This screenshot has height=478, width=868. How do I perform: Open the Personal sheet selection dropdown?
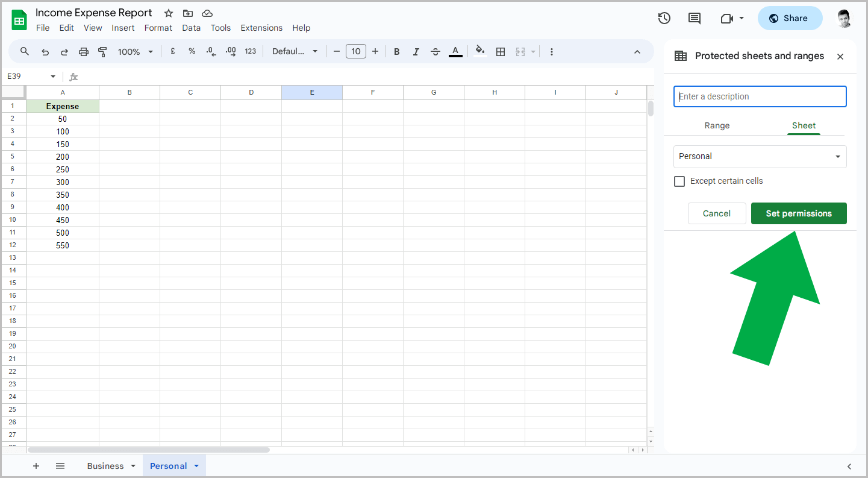pos(760,157)
